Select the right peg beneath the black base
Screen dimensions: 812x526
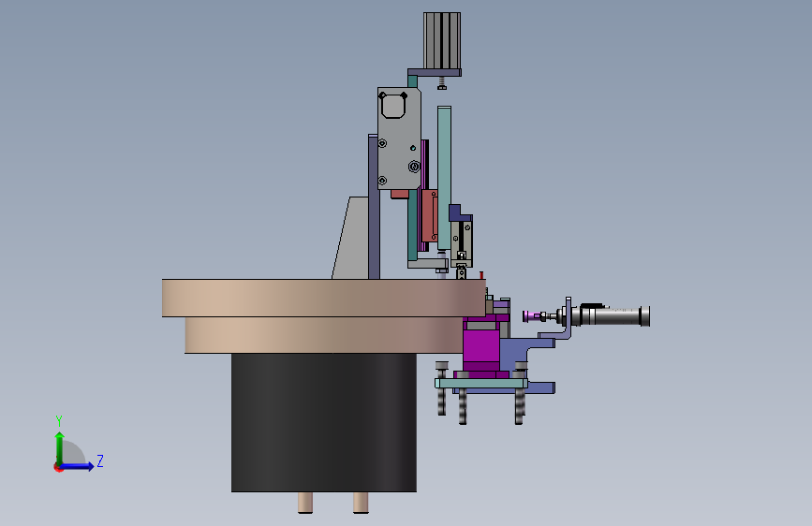[x=361, y=503]
